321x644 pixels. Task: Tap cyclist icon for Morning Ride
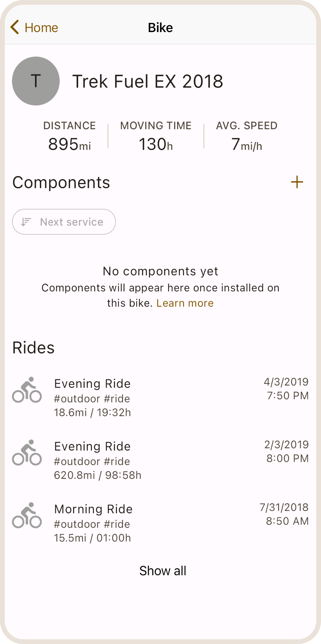coord(27,515)
